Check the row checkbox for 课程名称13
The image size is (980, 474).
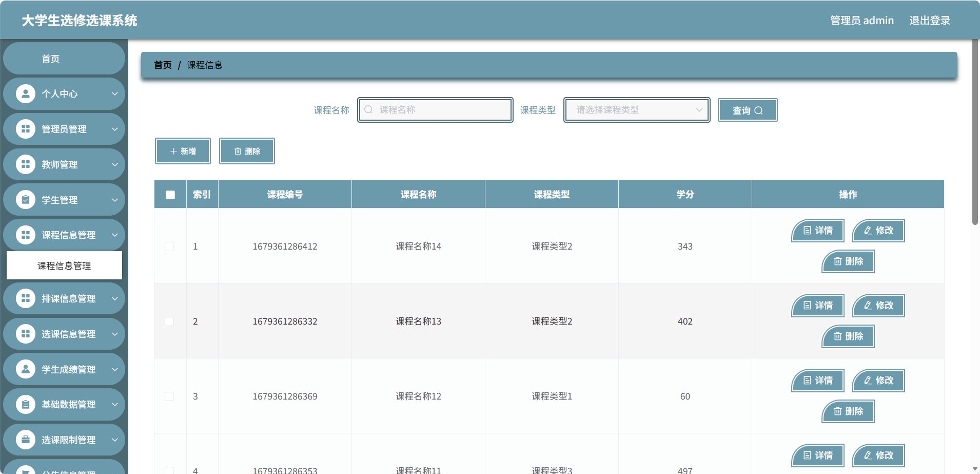169,321
